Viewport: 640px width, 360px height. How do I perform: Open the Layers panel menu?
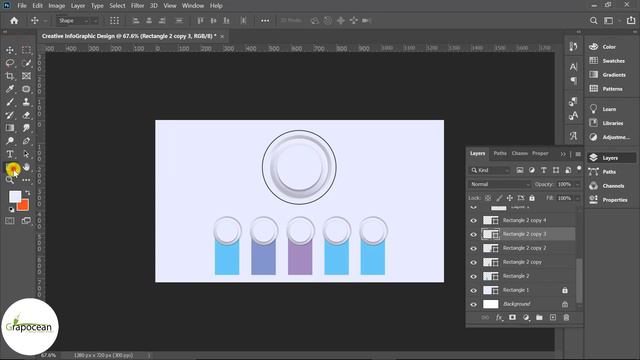click(x=578, y=154)
